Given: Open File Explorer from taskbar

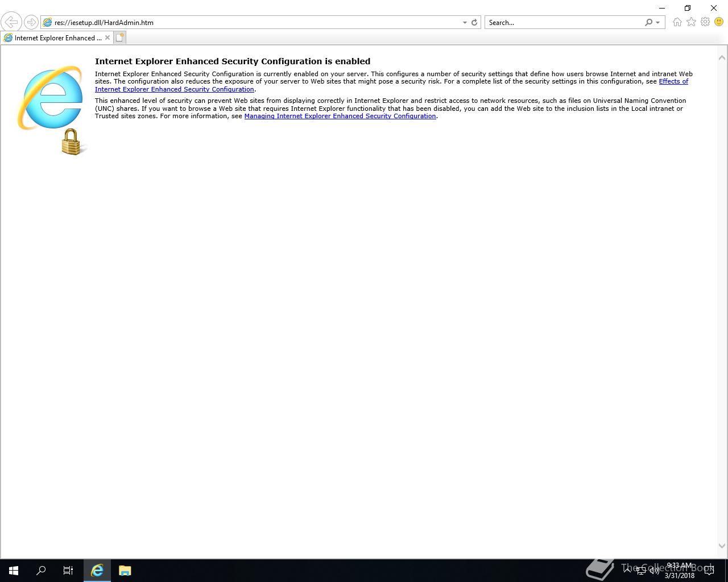Looking at the screenshot, I should 125,571.
